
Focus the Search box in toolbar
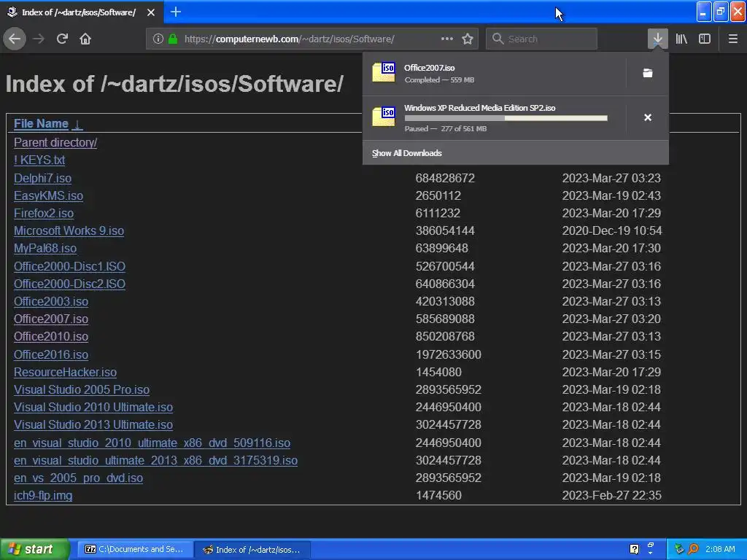pos(541,39)
